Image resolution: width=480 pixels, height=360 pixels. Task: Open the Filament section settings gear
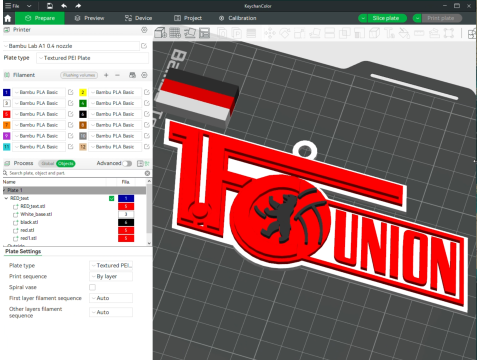144,75
